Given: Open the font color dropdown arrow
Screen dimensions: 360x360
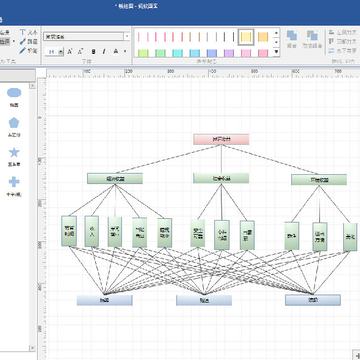Looking at the screenshot, I should click(125, 52).
